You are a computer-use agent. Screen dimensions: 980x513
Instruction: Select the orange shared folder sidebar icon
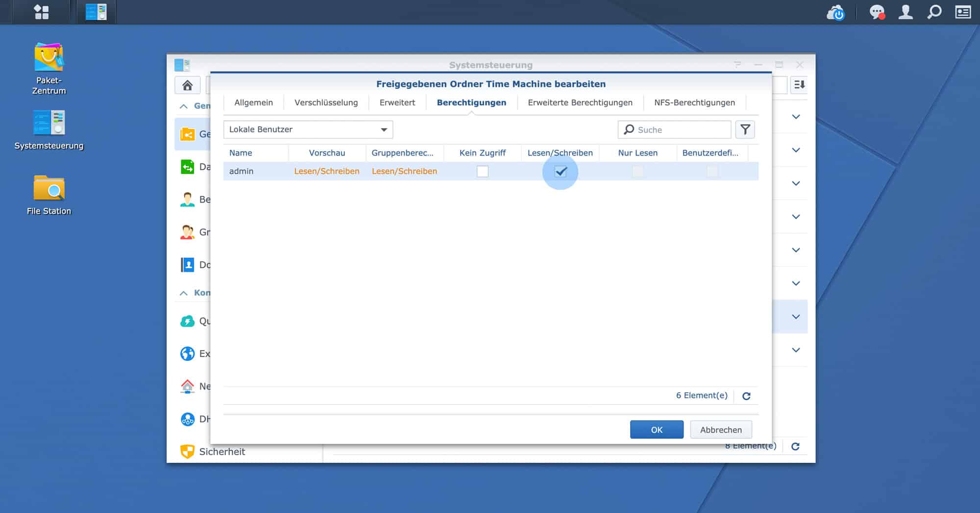click(x=188, y=134)
